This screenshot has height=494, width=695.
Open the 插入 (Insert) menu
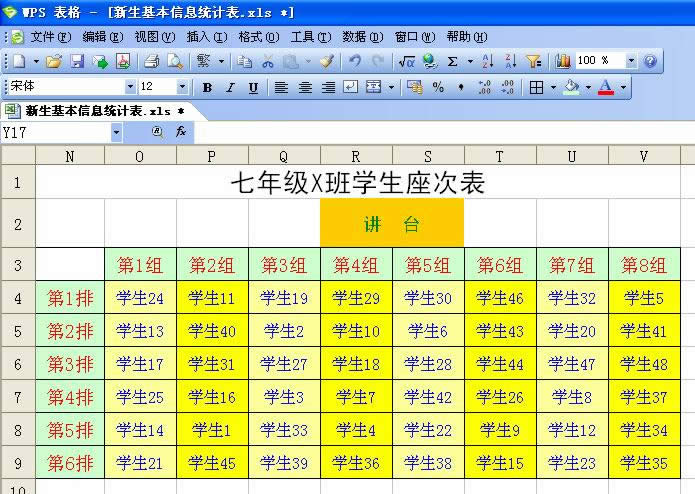click(207, 37)
